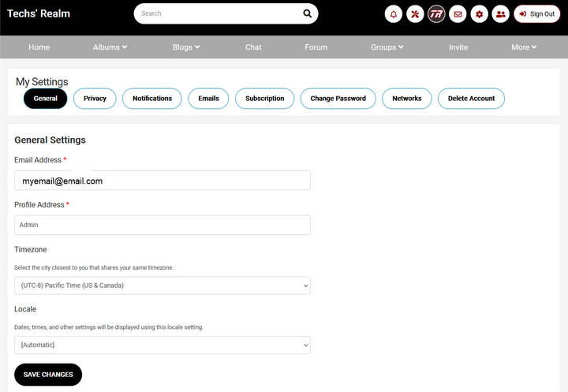Click the Profile Address input field
Viewport: 568px width, 392px height.
(163, 225)
